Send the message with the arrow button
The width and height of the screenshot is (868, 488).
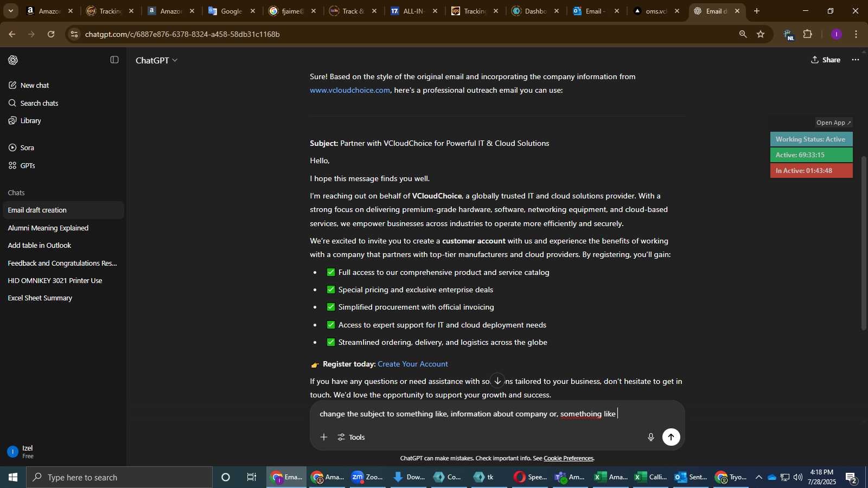671,437
